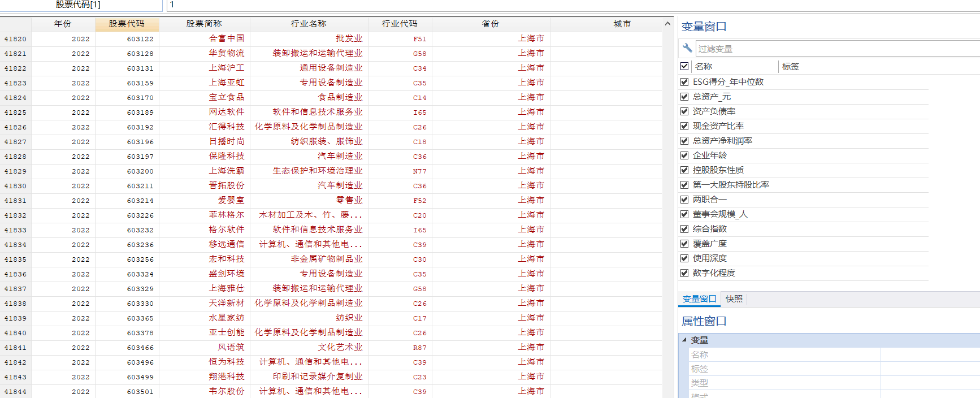Image resolution: width=980 pixels, height=398 pixels.
Task: Switch to the 快照 tab
Action: point(734,299)
